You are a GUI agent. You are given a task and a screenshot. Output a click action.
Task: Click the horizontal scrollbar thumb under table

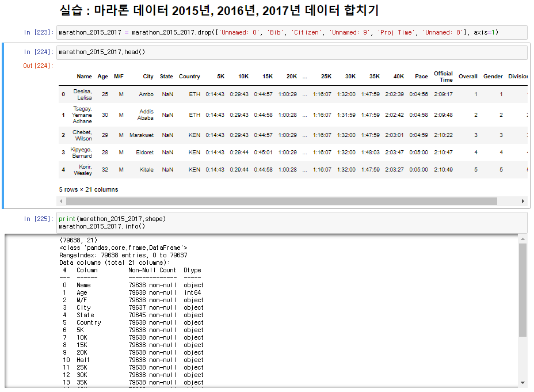coord(281,201)
